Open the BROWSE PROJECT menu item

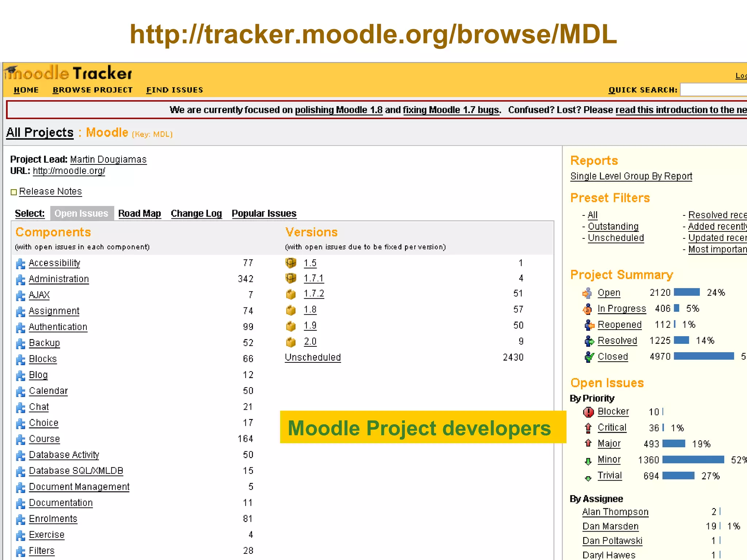(x=93, y=90)
